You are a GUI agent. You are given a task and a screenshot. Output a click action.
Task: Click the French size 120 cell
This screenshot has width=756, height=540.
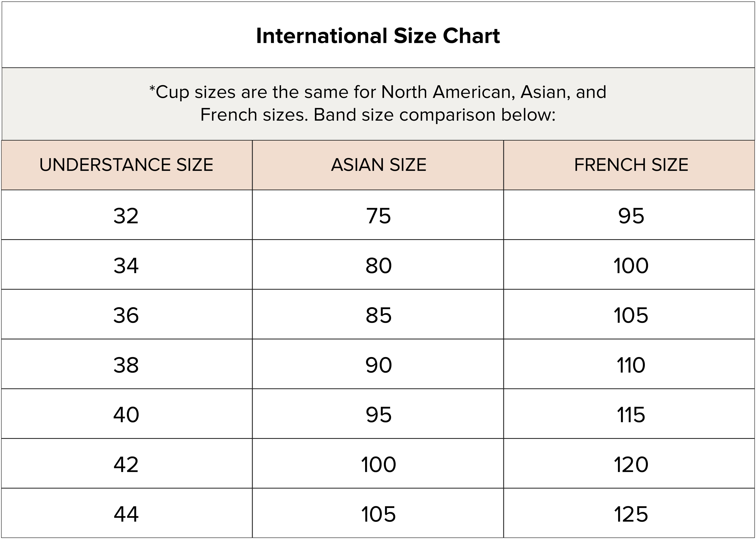[x=629, y=463]
